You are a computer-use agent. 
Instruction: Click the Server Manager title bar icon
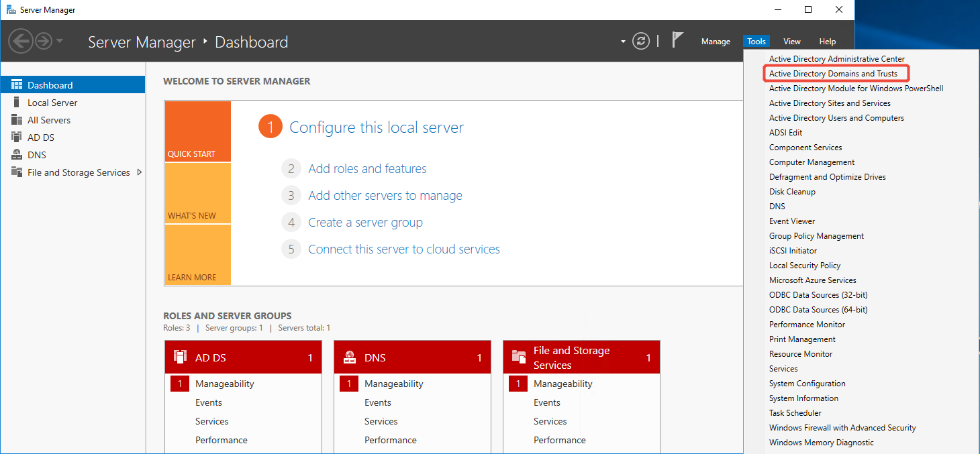point(11,10)
